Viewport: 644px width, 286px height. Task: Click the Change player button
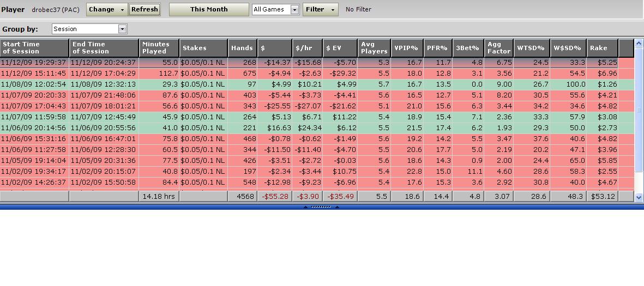(x=107, y=9)
